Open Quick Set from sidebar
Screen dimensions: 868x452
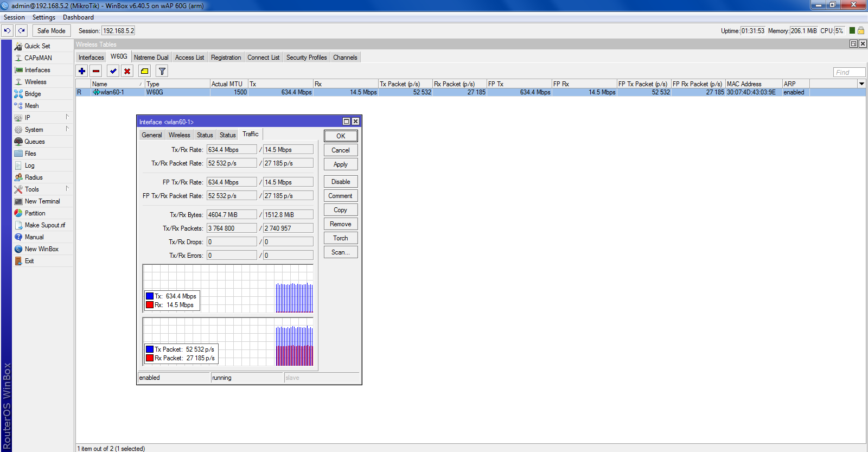(37, 46)
